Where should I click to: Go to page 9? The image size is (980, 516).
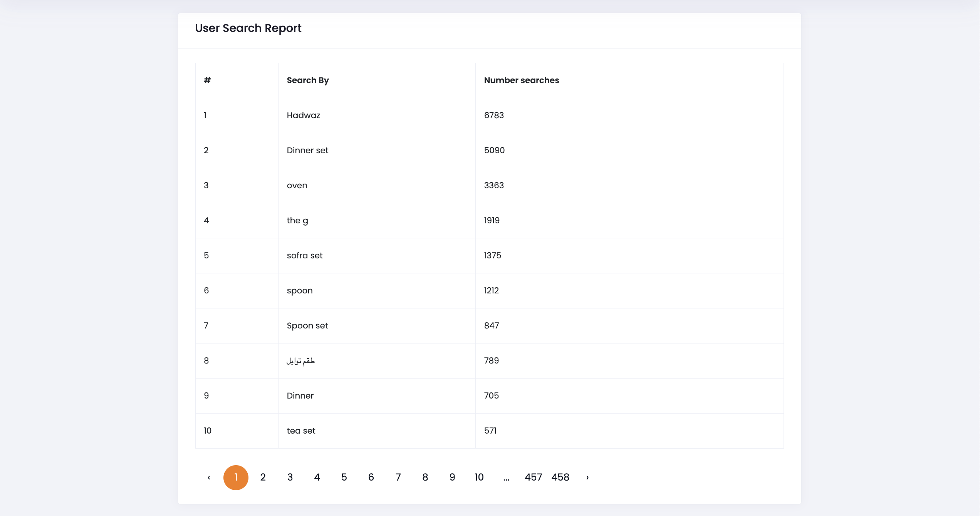452,477
